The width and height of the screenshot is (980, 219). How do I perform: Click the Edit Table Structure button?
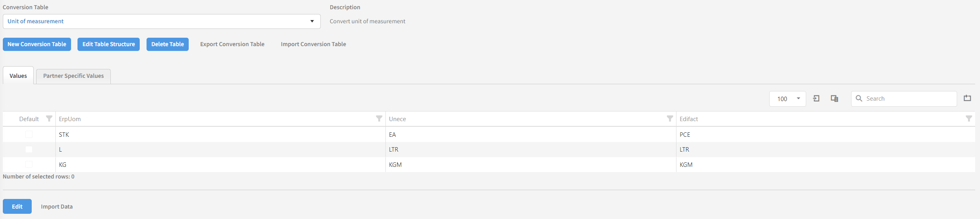pyautogui.click(x=108, y=44)
